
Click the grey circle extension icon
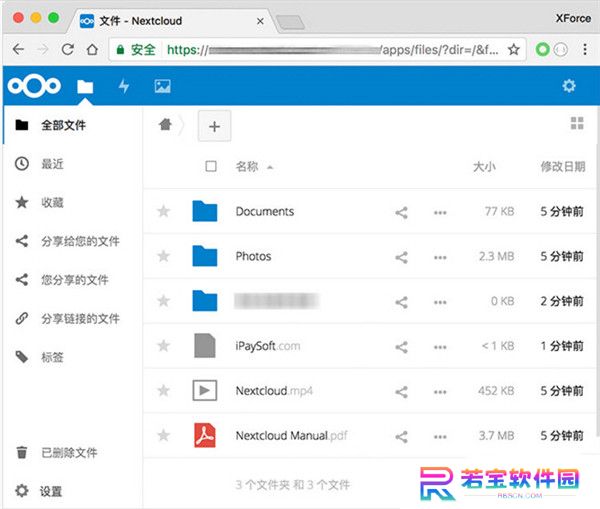[x=561, y=49]
